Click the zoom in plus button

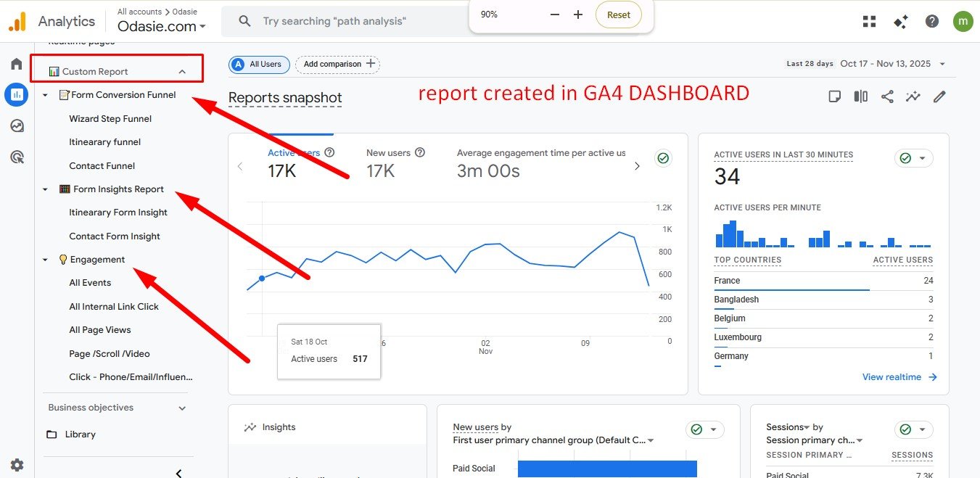tap(578, 15)
